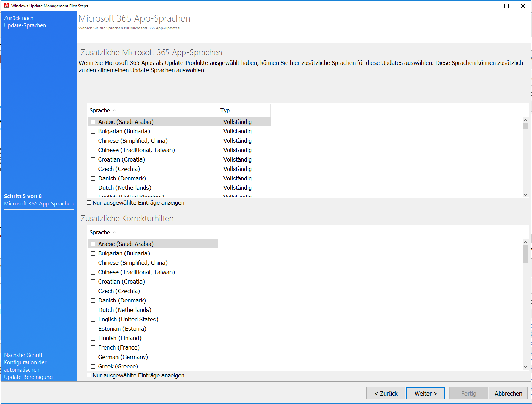Click the down arrow of the Korrekturhilfen list scrollbar
532x404 pixels.
[525, 367]
